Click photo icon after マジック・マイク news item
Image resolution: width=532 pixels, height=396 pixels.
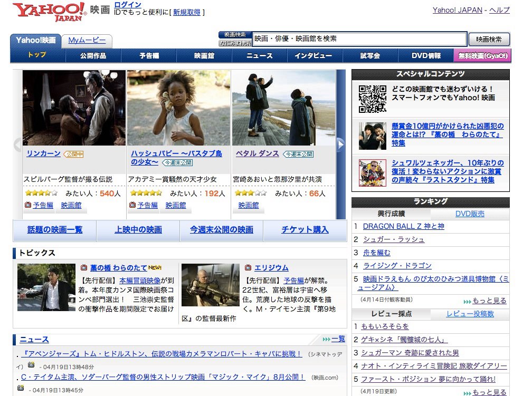21,388
